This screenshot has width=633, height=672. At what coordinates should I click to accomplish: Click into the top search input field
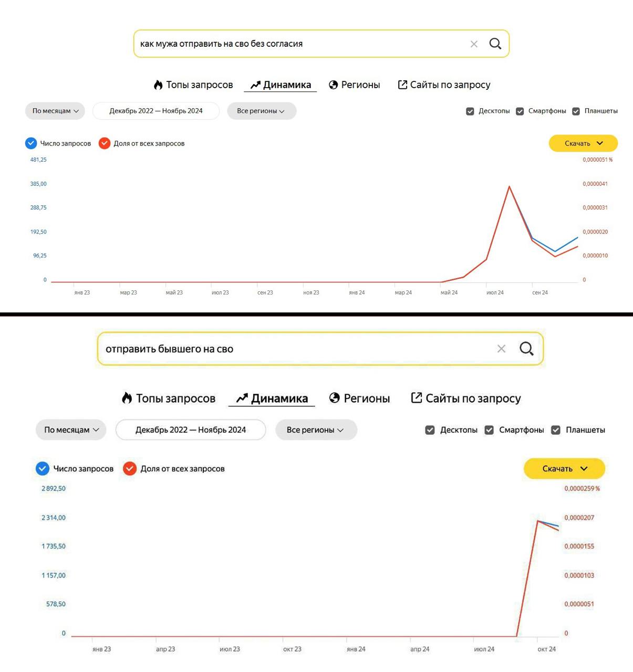click(299, 44)
